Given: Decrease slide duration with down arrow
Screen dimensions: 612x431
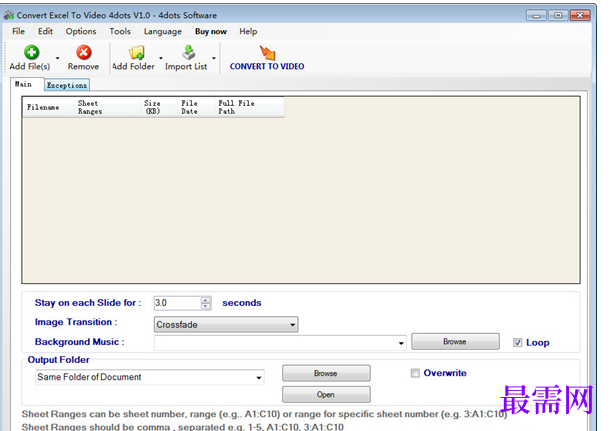Looking at the screenshot, I should (x=206, y=306).
